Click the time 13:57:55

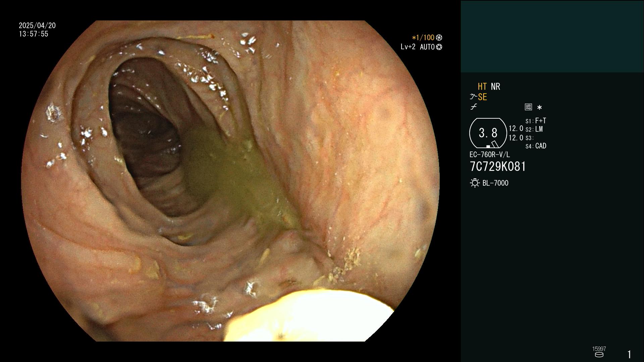34,34
